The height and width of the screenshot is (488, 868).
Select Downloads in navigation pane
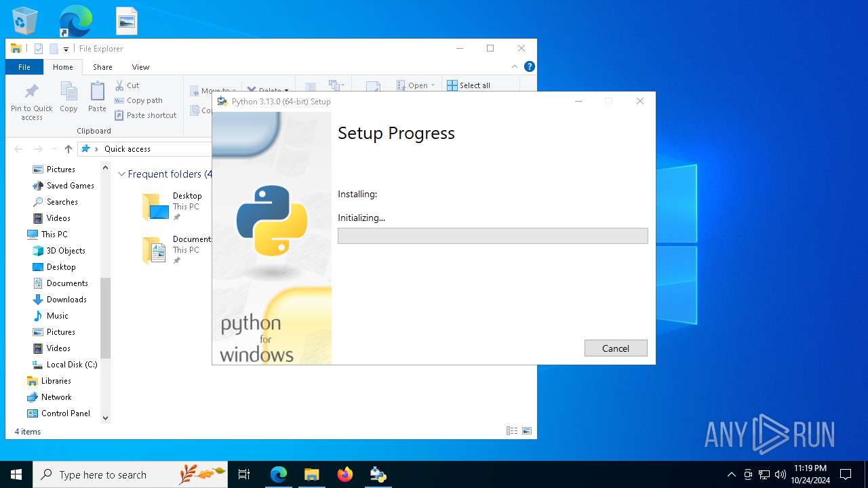coord(60,300)
